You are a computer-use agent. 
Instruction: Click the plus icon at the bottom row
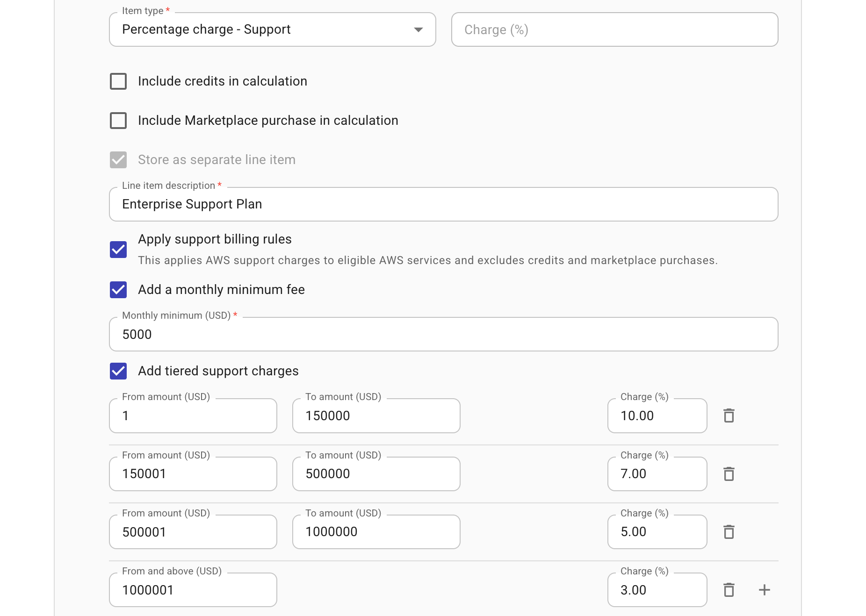[x=764, y=590]
